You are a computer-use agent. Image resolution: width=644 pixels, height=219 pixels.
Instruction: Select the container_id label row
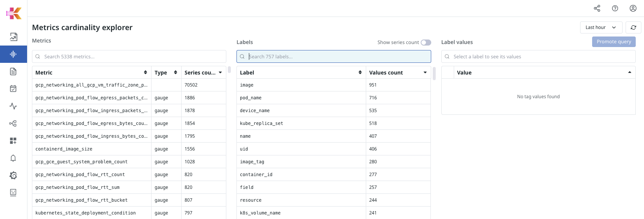pos(334,175)
